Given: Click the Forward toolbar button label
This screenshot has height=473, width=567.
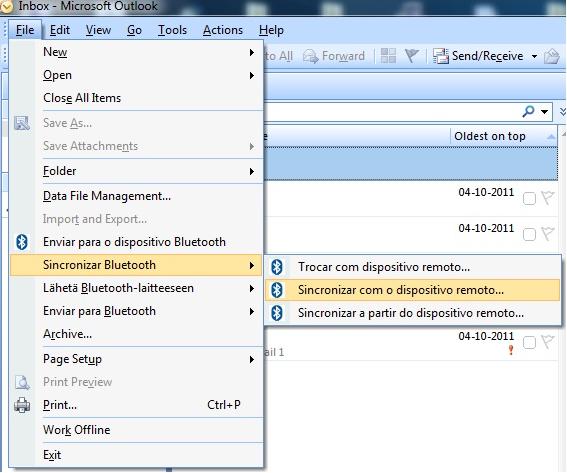Looking at the screenshot, I should pyautogui.click(x=343, y=56).
